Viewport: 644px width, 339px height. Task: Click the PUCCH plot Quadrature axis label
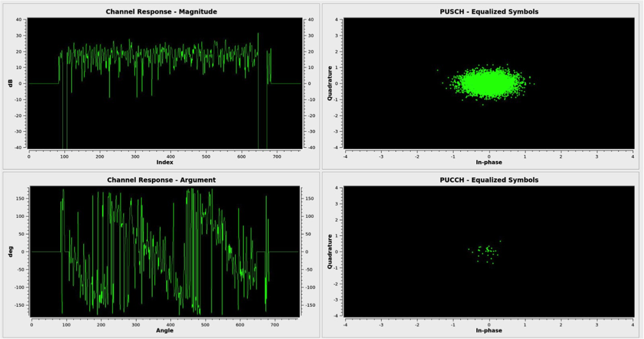click(x=329, y=251)
